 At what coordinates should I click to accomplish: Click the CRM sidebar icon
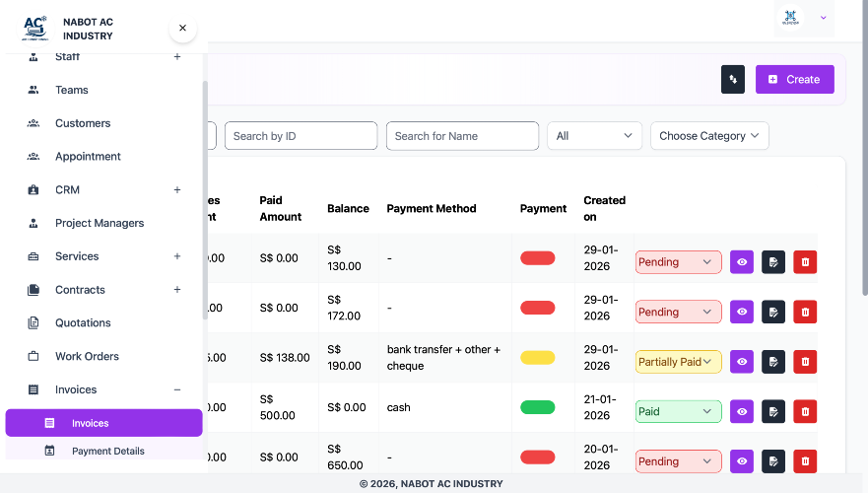pos(33,189)
